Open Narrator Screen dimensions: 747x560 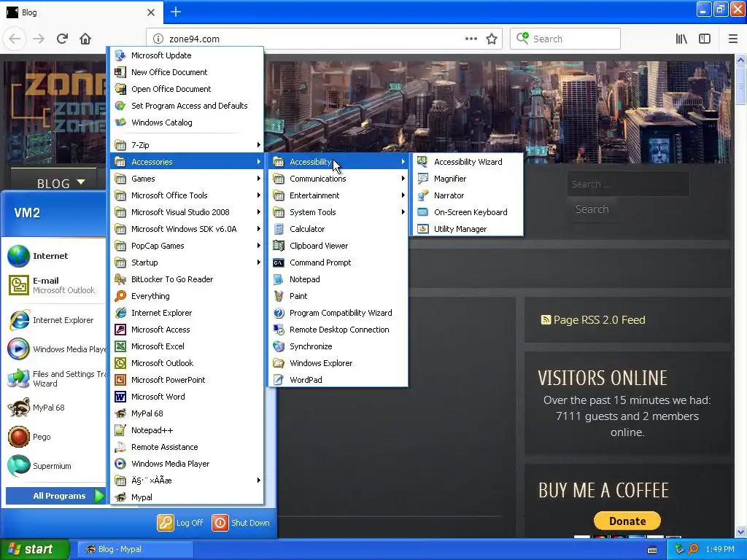468,195
